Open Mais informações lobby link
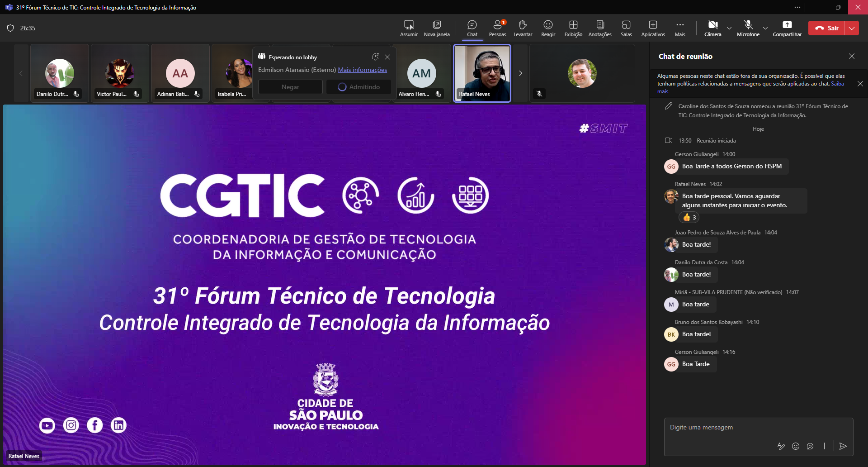This screenshot has height=467, width=868. tap(363, 70)
